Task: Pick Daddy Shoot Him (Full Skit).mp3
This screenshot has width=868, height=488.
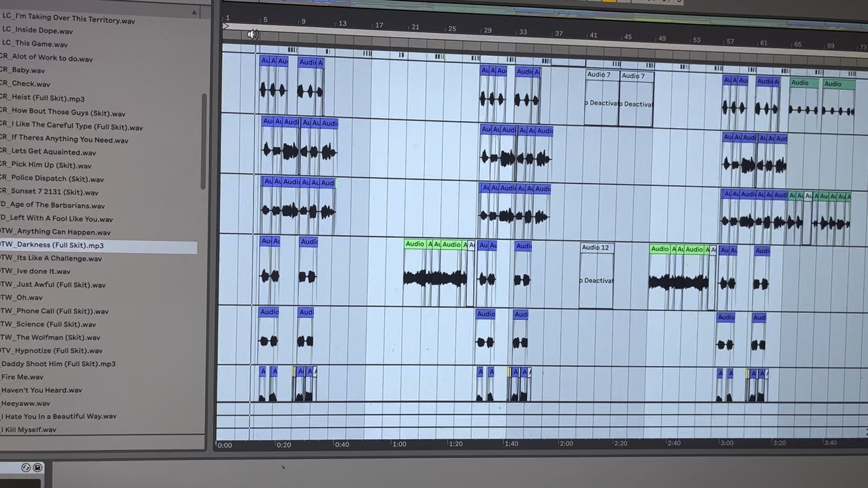Action: (58, 364)
